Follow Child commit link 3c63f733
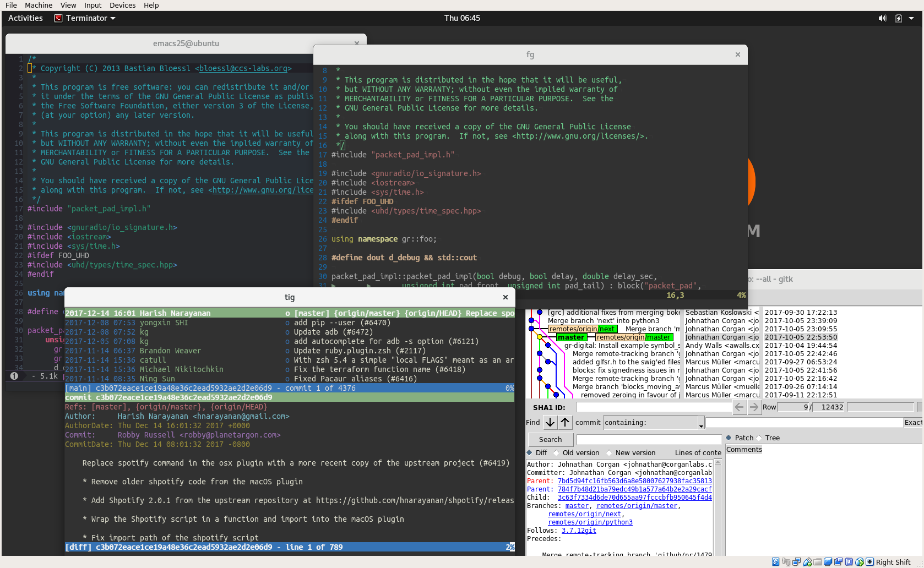Image resolution: width=924 pixels, height=568 pixels. point(635,498)
